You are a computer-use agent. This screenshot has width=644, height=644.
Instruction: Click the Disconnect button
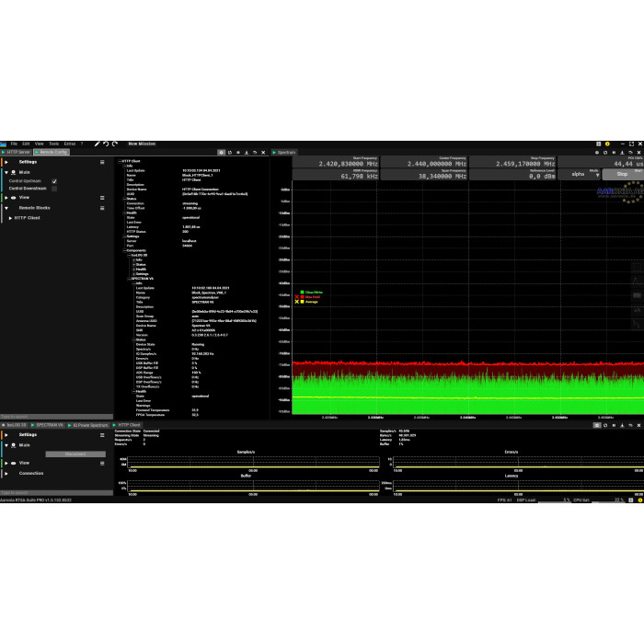click(x=75, y=454)
